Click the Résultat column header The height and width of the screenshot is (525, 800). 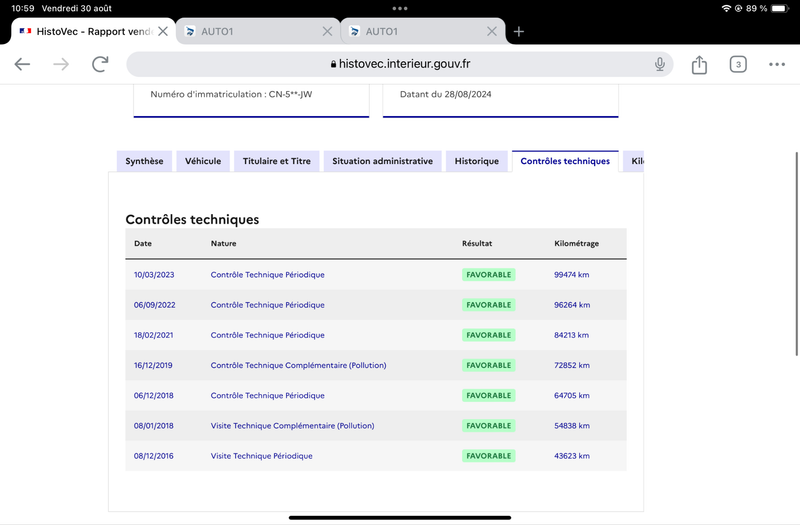[477, 243]
